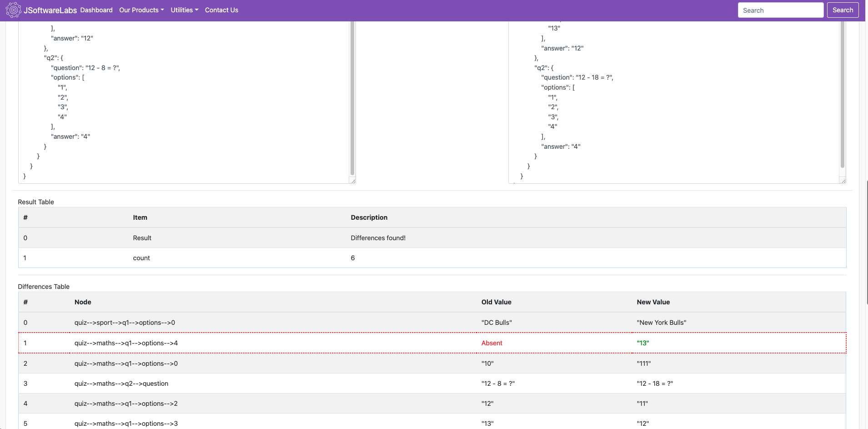Image resolution: width=868 pixels, height=429 pixels.
Task: Click the "New York Bulls" new value
Action: click(662, 323)
